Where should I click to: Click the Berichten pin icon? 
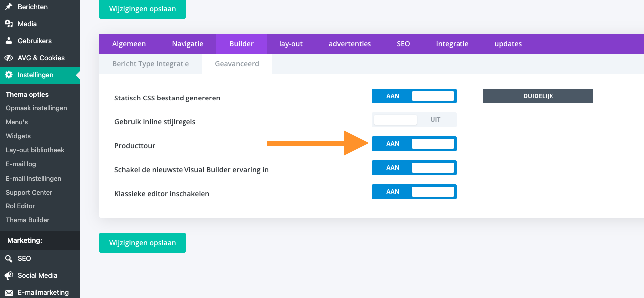9,7
